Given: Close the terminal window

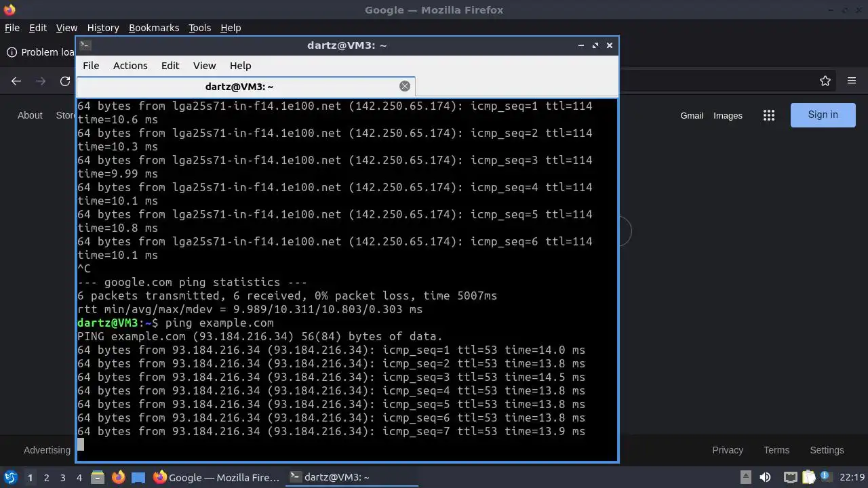Looking at the screenshot, I should (x=610, y=45).
